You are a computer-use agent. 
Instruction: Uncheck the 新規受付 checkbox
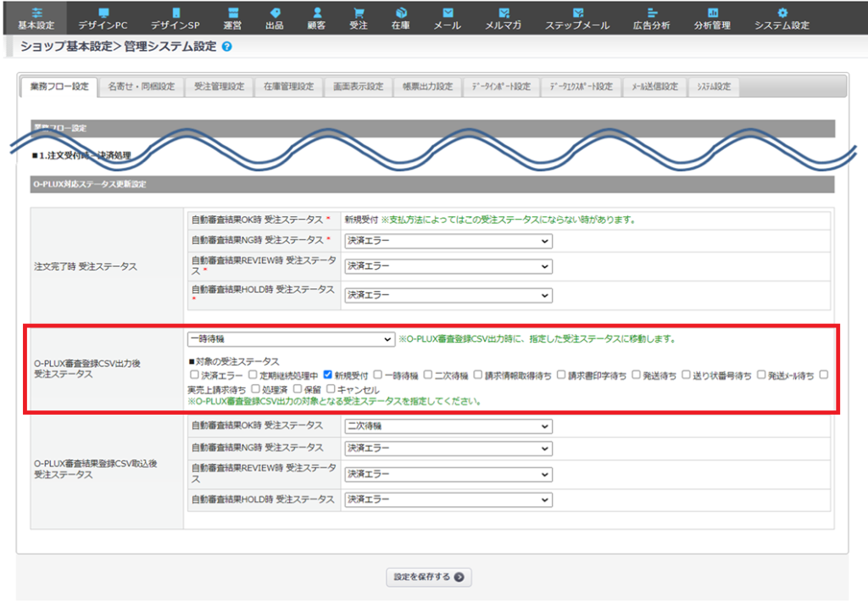[x=329, y=375]
